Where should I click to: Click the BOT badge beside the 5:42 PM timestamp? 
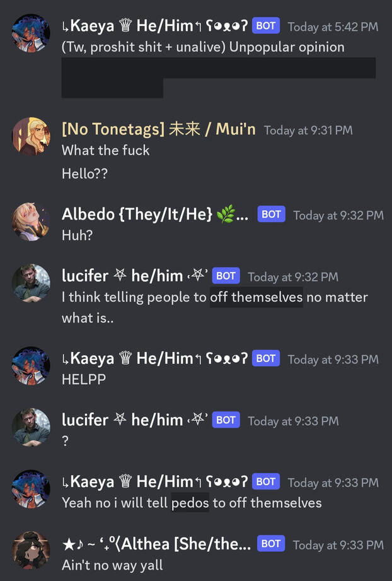click(266, 26)
